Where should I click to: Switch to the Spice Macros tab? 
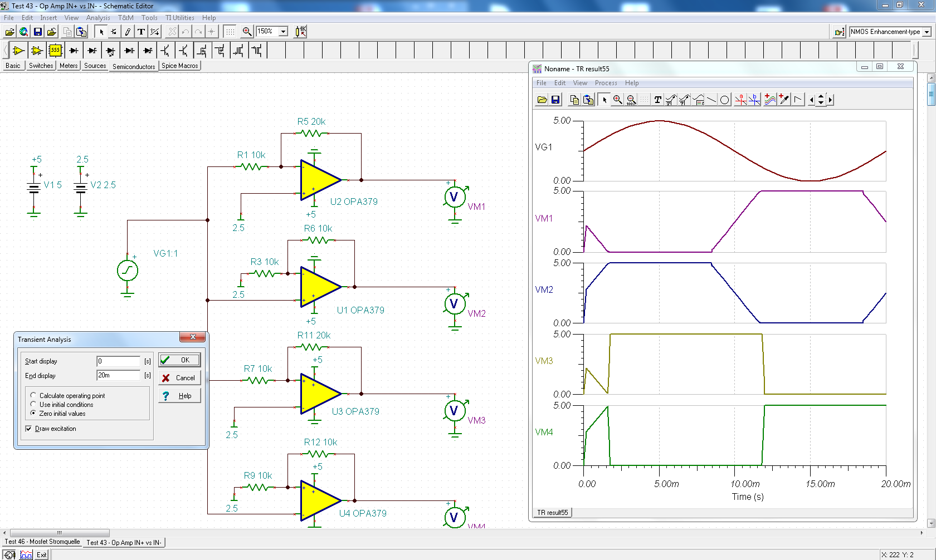point(179,66)
